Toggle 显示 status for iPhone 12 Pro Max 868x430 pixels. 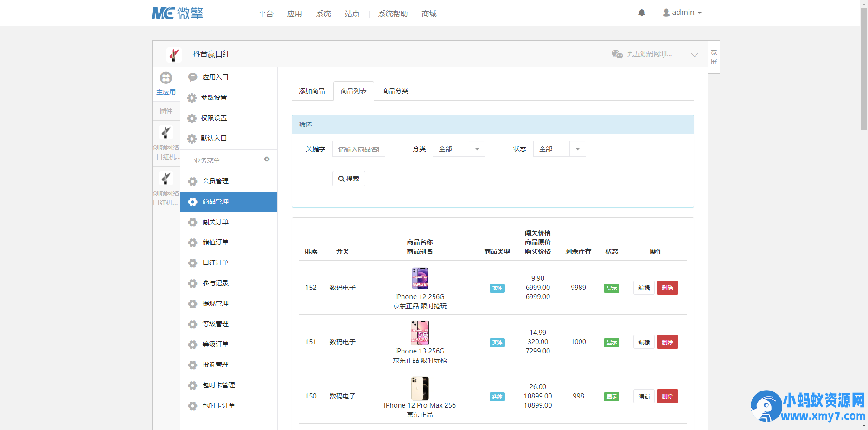pos(612,397)
